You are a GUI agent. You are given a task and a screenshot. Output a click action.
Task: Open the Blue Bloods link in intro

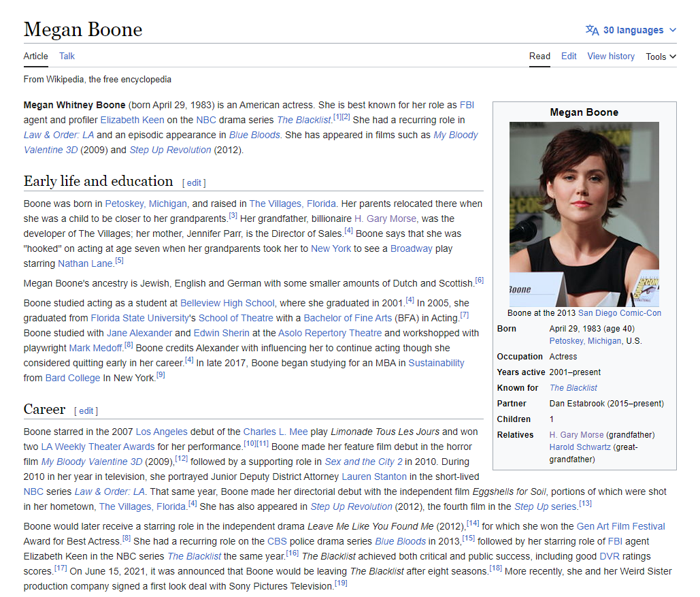click(x=254, y=135)
